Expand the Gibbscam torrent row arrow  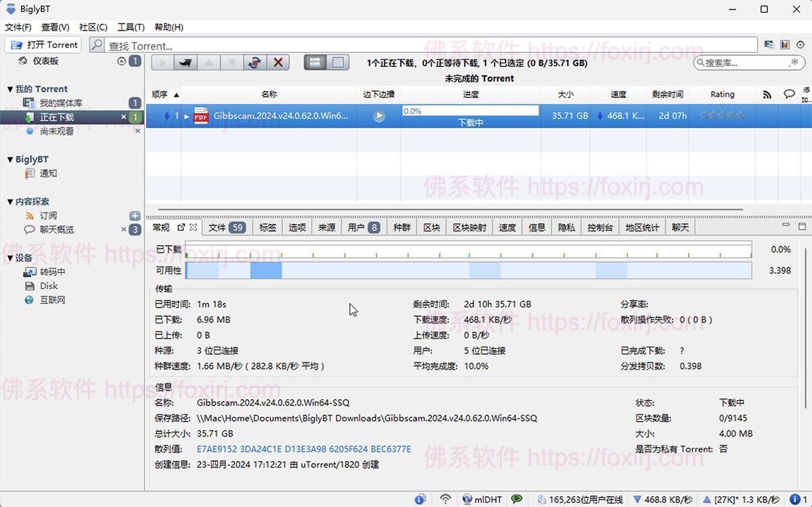tap(185, 116)
